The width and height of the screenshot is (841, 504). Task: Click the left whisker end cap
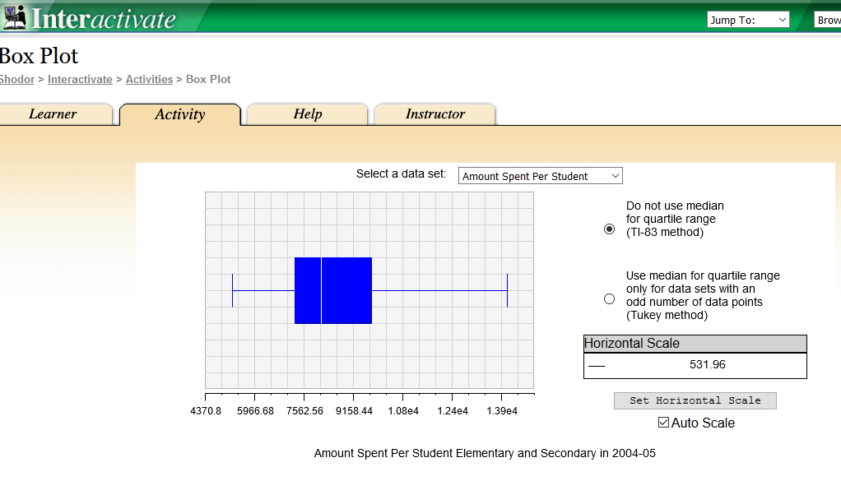[x=232, y=290]
